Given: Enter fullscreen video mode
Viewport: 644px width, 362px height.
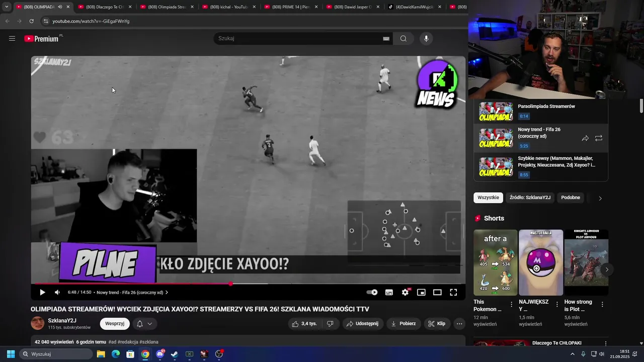Looking at the screenshot, I should coord(453,292).
